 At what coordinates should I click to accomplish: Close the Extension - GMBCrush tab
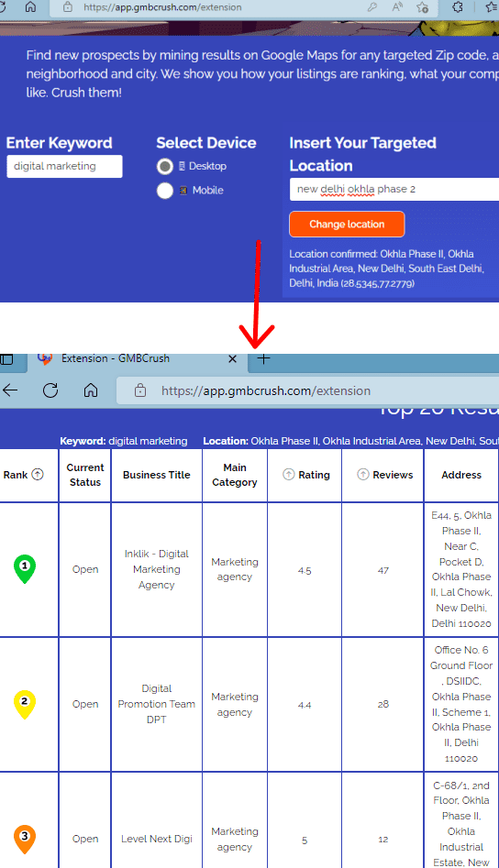point(233,358)
